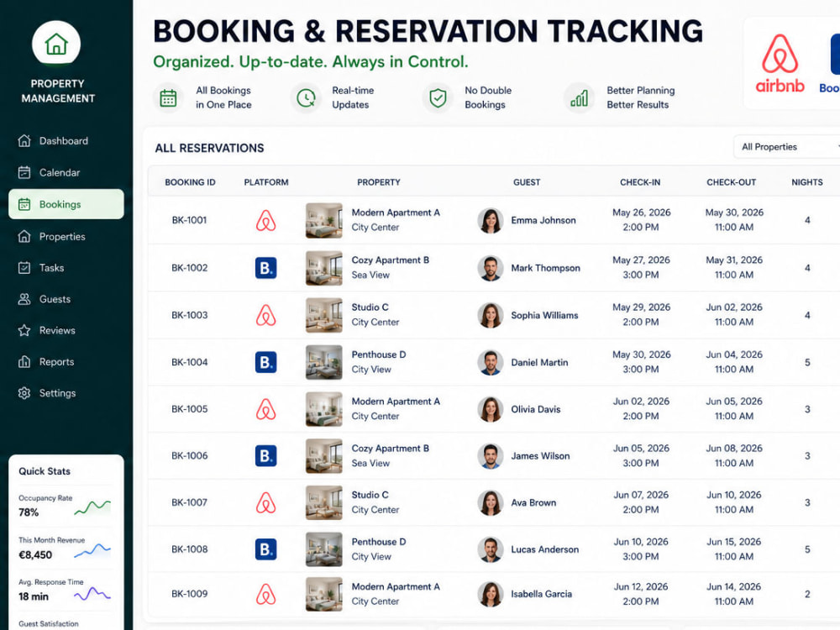840x630 pixels.
Task: Click the Avg. Response Time sparkline
Action: pyautogui.click(x=92, y=593)
